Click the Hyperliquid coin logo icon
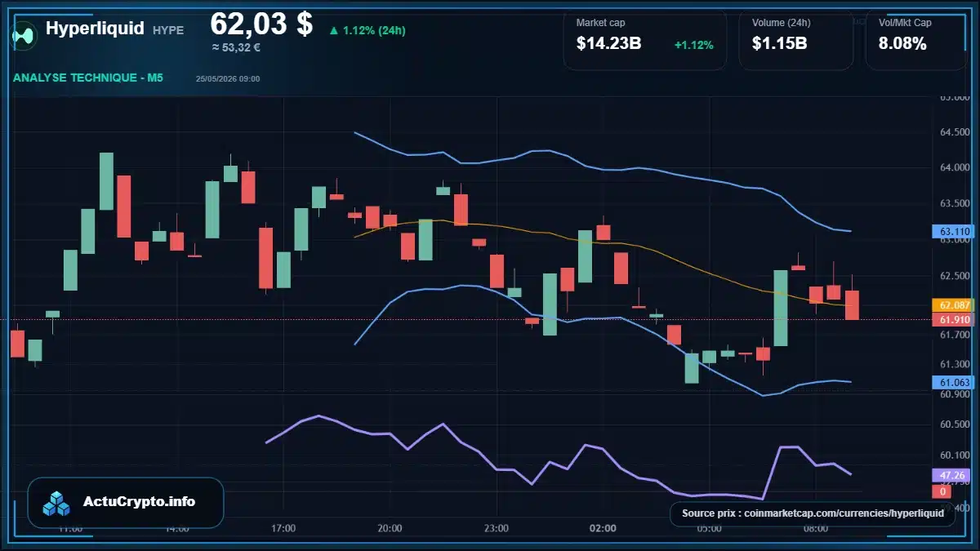Viewport: 980px width, 551px height. click(x=23, y=34)
